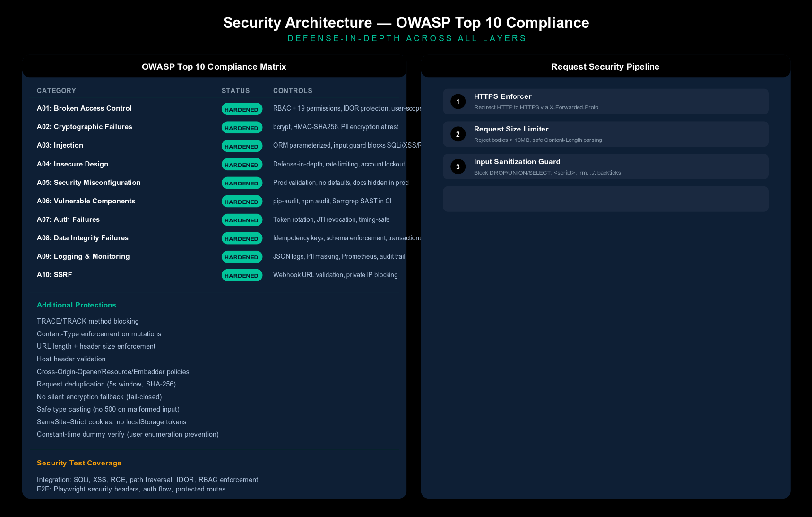Open the Input Sanitization Guard pipeline card
812x517 pixels.
605,166
